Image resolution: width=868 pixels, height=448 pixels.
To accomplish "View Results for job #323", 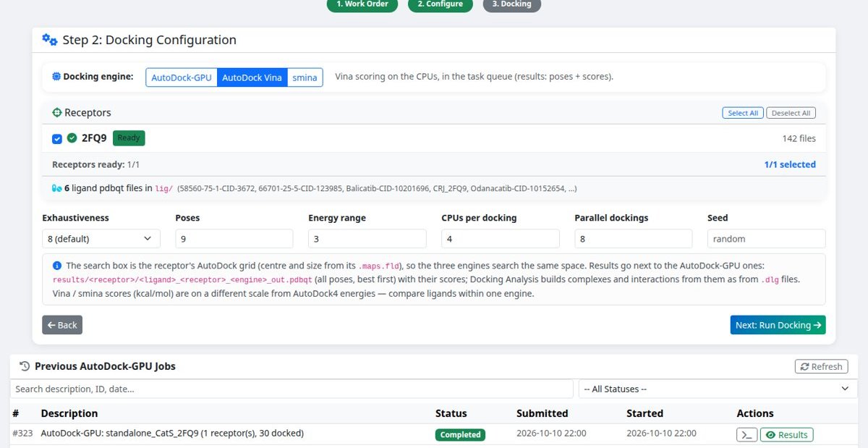I will [x=786, y=435].
